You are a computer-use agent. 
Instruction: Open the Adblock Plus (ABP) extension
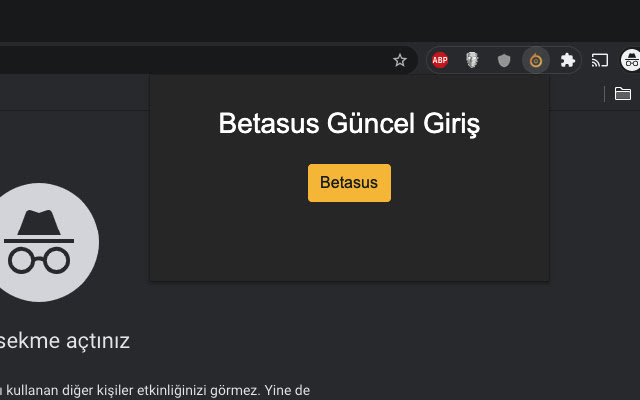(x=440, y=60)
